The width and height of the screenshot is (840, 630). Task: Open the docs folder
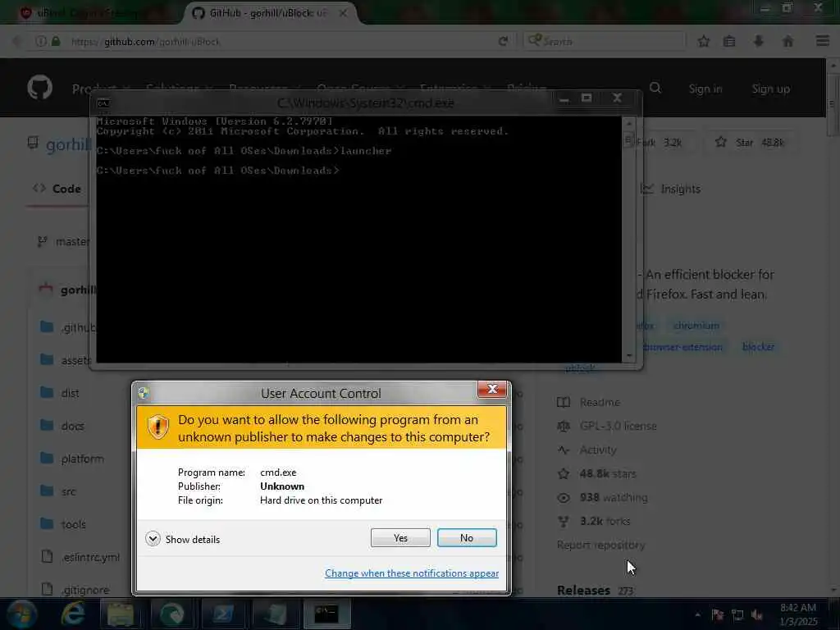(x=72, y=426)
